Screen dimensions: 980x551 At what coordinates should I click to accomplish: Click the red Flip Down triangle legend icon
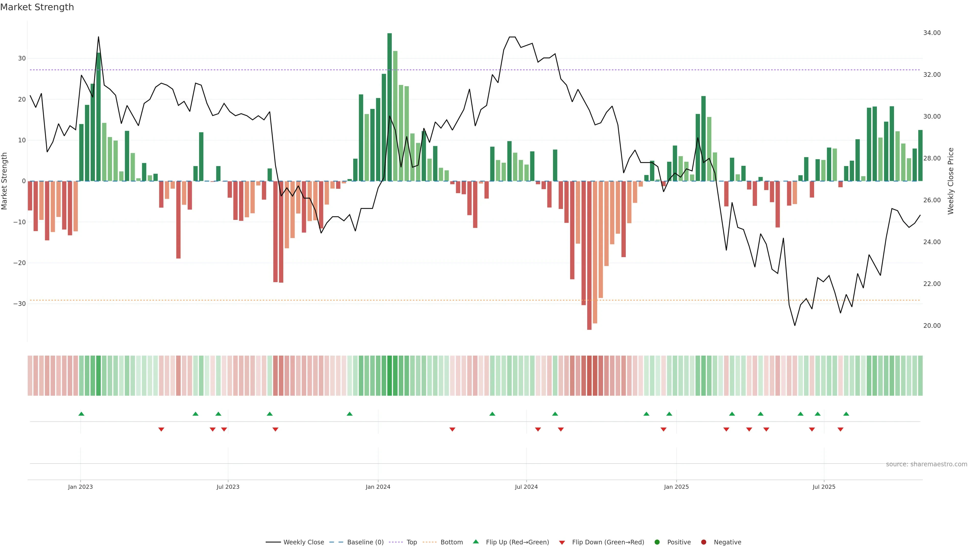pos(562,542)
